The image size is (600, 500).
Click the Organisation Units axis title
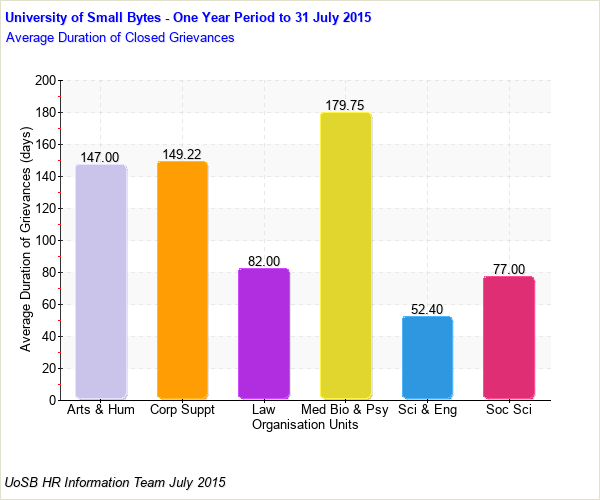point(305,425)
